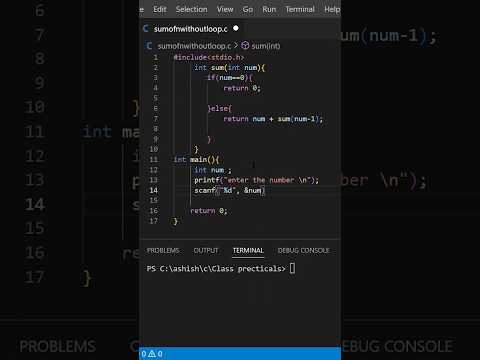Click the printf("enter the number \n"); line
The width and height of the screenshot is (480, 360).
coord(257,180)
